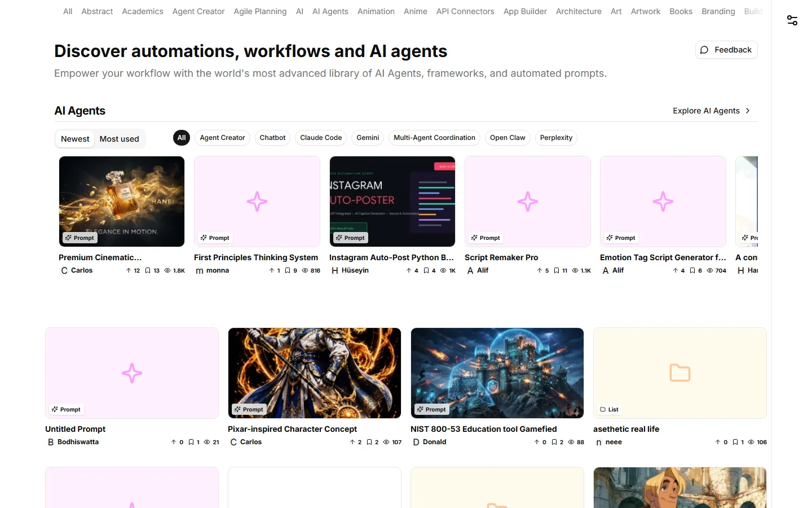The width and height of the screenshot is (812, 508).
Task: Bookmark Instagram Auto-Post Python prompt
Action: pos(426,270)
